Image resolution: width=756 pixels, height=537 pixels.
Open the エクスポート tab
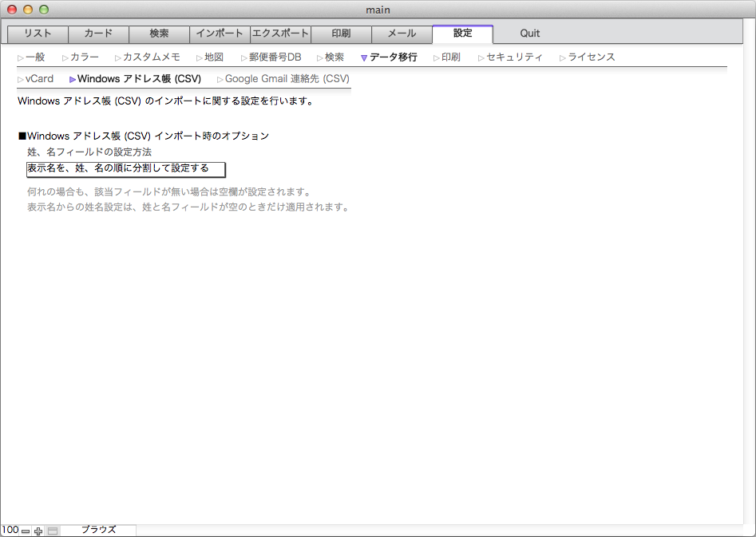click(x=281, y=34)
